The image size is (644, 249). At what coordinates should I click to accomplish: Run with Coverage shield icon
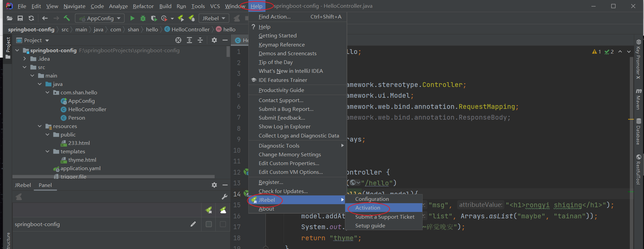click(154, 18)
